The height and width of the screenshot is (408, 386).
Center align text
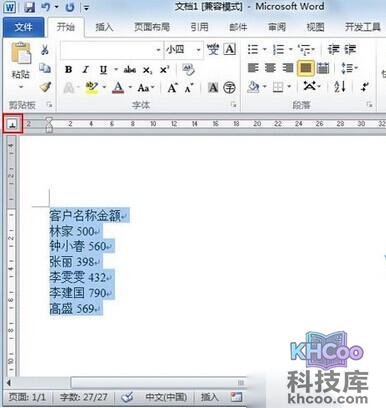click(270, 68)
